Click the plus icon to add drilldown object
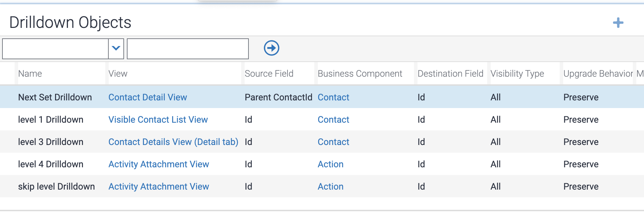644x214 pixels. (x=618, y=23)
